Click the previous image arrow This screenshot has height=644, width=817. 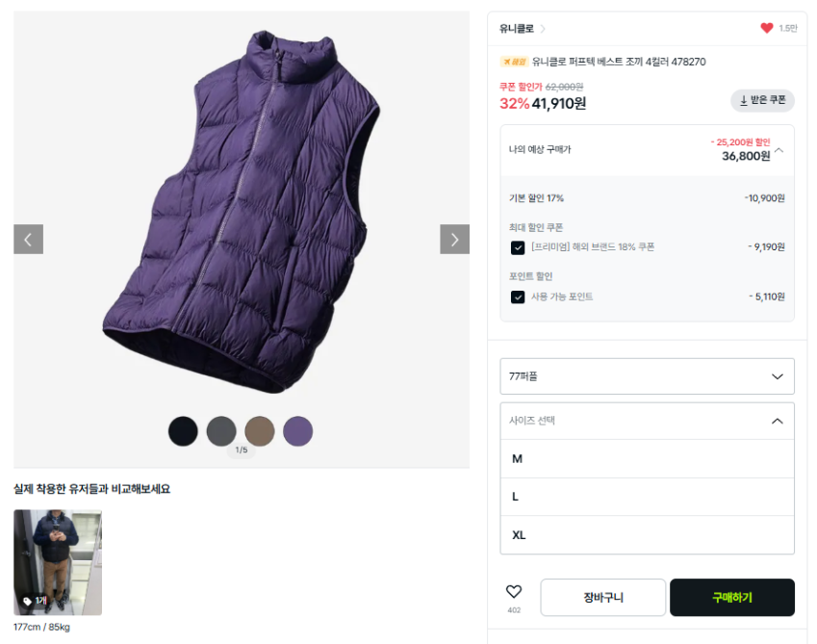coord(28,240)
